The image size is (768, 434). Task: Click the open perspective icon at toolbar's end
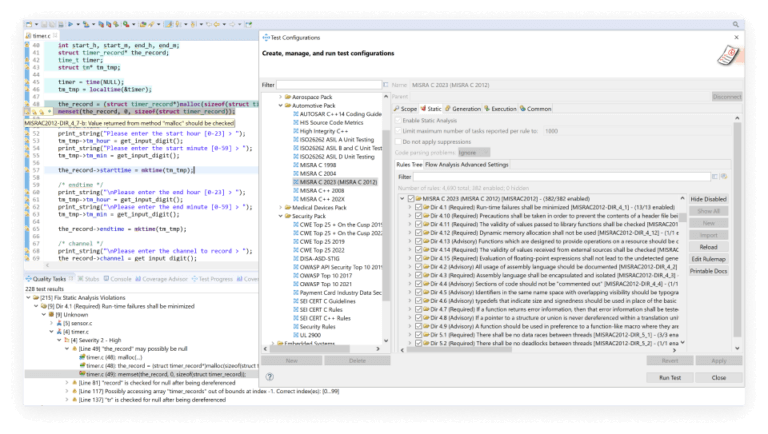click(249, 24)
